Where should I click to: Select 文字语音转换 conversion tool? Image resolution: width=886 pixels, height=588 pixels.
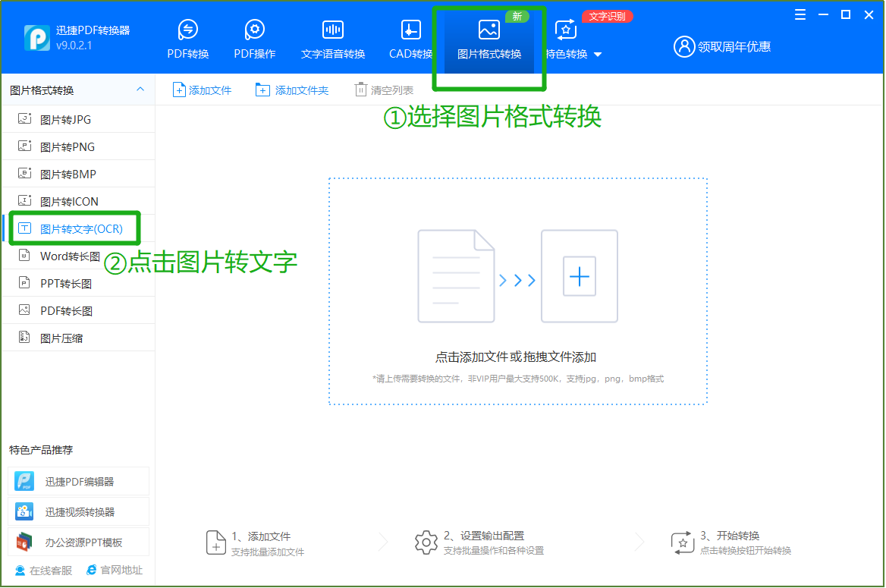click(x=332, y=38)
